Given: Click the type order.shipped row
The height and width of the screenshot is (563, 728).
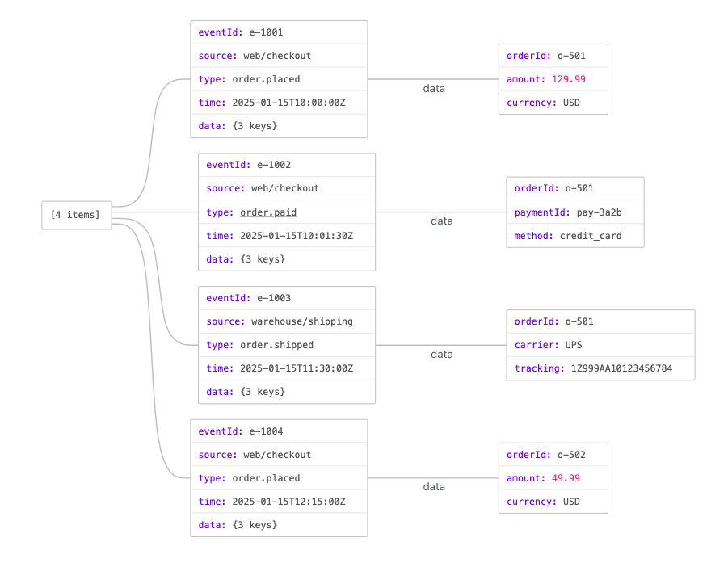Looking at the screenshot, I should point(287,345).
